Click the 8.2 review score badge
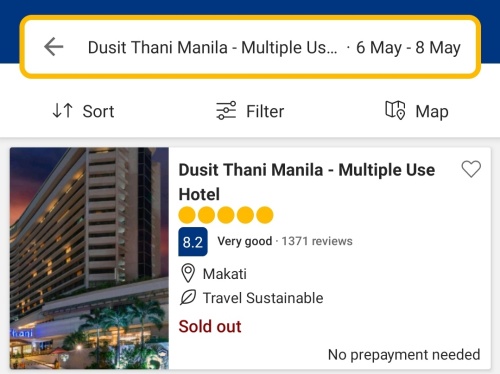500x374 pixels. 193,242
